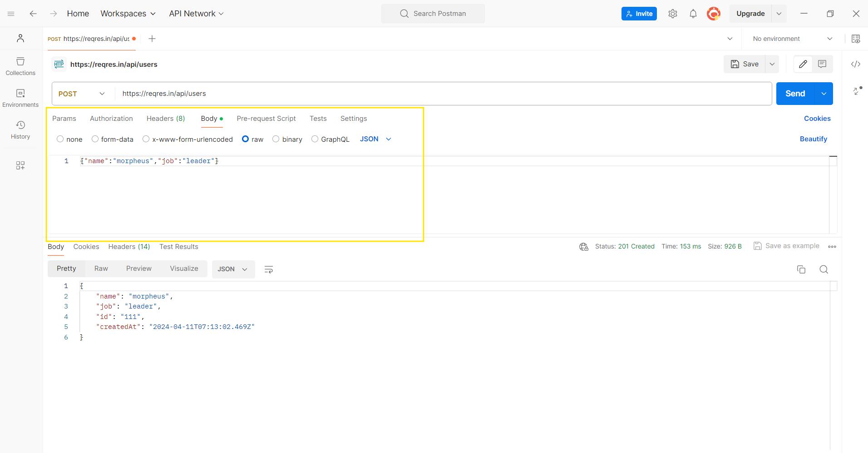Click the network globe icon near Status
The image size is (868, 453).
tap(584, 247)
